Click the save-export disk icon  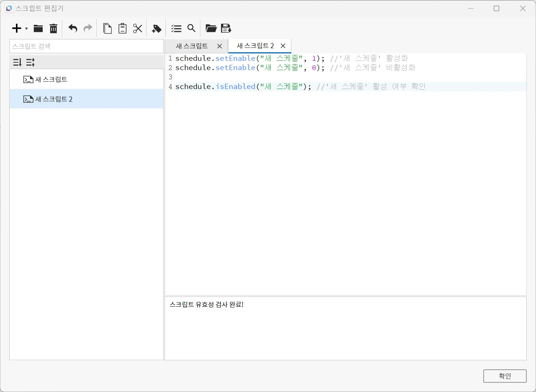226,28
